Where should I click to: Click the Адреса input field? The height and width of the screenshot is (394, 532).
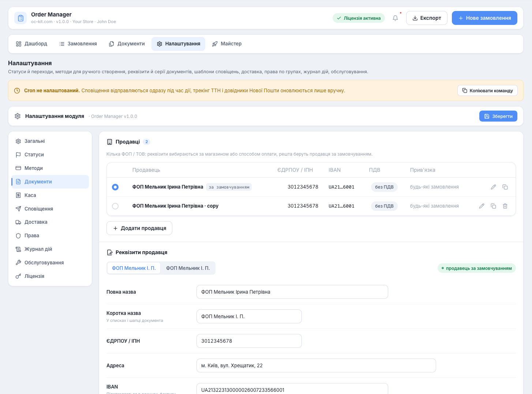pos(316,365)
